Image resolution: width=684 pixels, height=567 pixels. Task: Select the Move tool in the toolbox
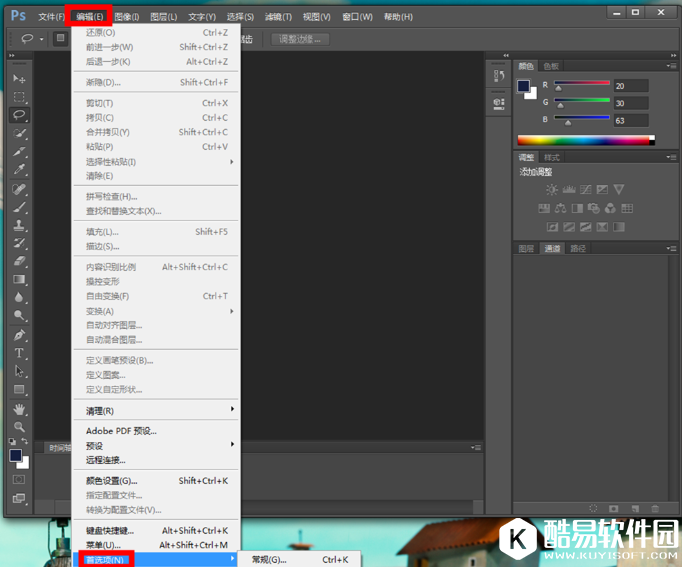pyautogui.click(x=19, y=78)
